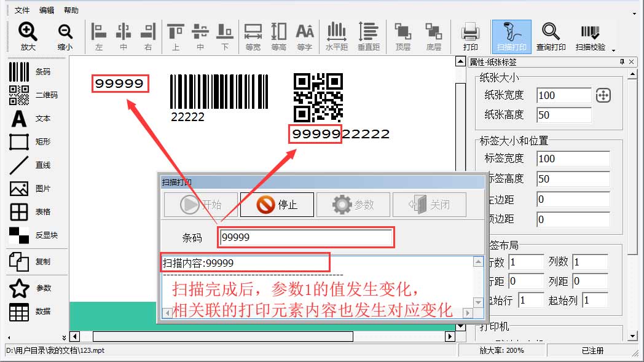Viewport: 644px width, 362px height.
Task: Click the 缩小 zoom out icon
Action: click(x=65, y=36)
